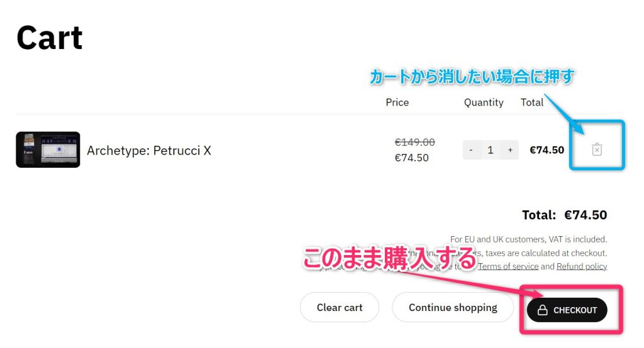
Task: Click the Archetype: Petrucci X product name
Action: [x=149, y=151]
